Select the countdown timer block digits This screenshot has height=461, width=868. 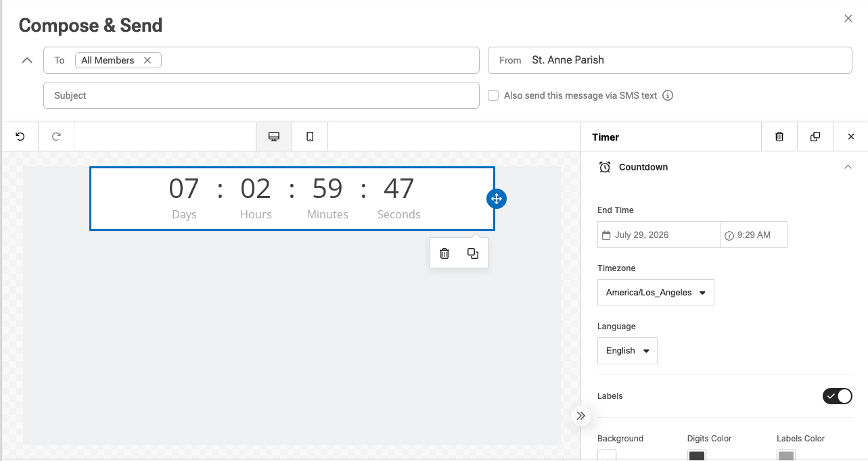(292, 189)
